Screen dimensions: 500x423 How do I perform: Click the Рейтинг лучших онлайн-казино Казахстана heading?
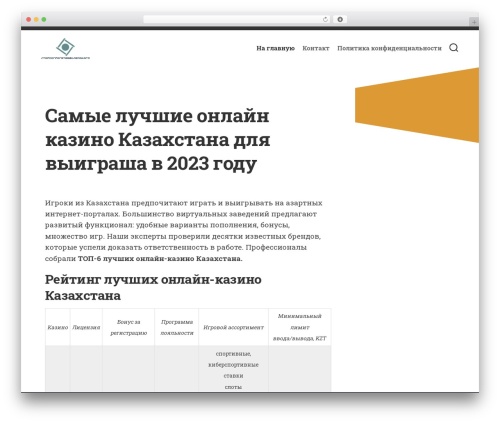point(153,287)
